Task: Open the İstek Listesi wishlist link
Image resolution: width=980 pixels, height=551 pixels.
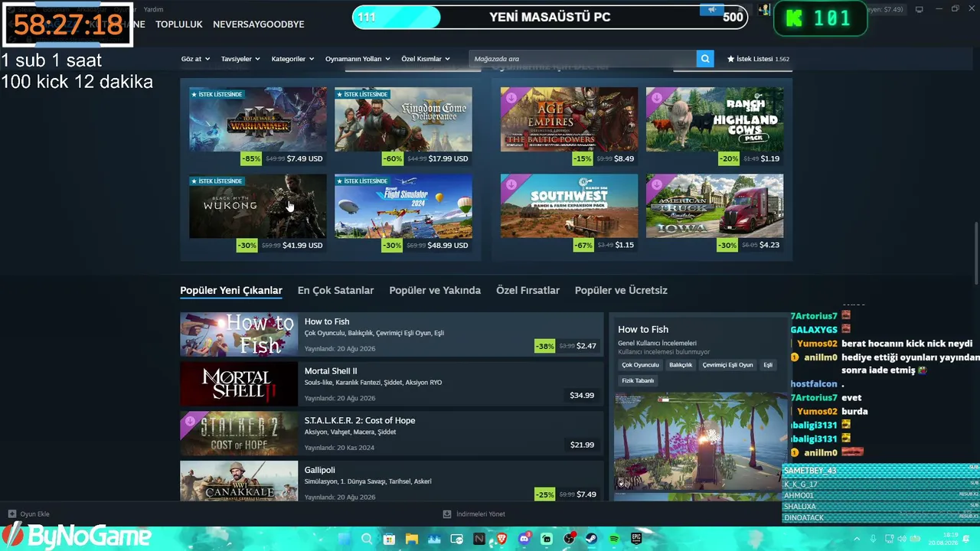Action: coord(758,59)
